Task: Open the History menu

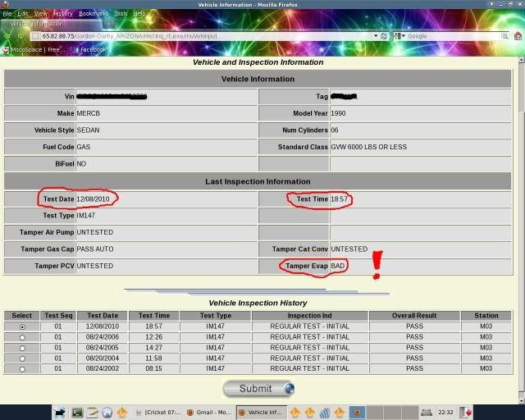Action: [x=62, y=14]
